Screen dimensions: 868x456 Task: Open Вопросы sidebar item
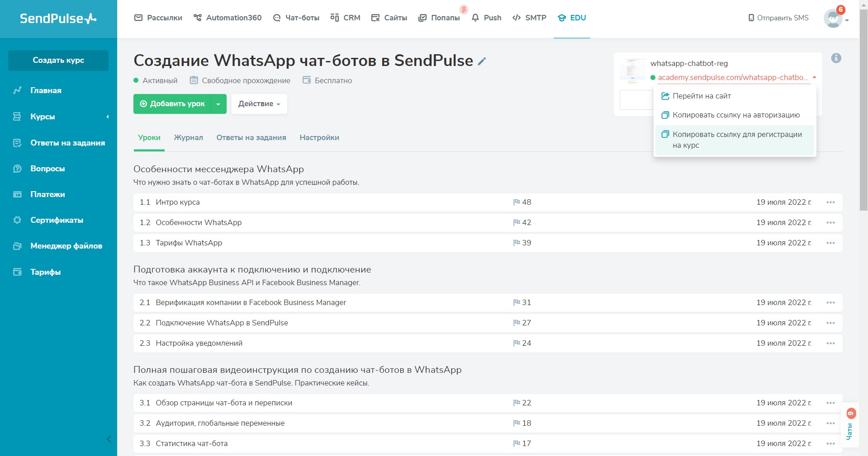point(47,169)
